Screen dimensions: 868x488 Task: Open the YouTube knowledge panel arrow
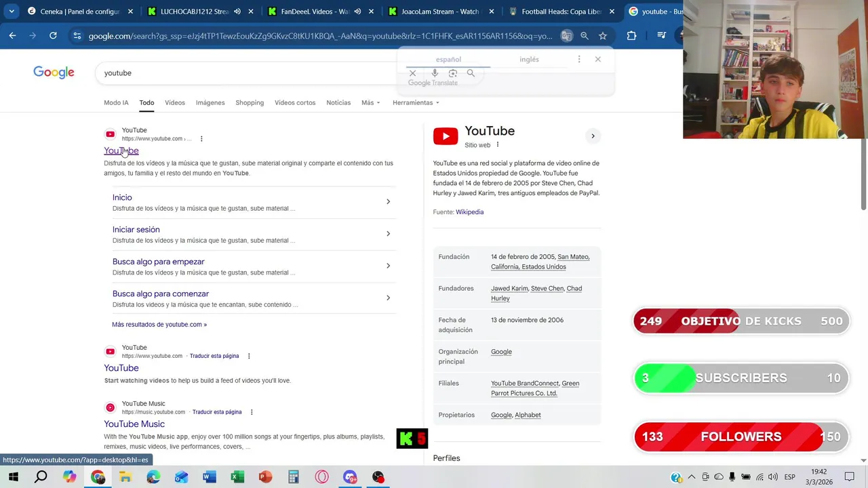click(593, 136)
